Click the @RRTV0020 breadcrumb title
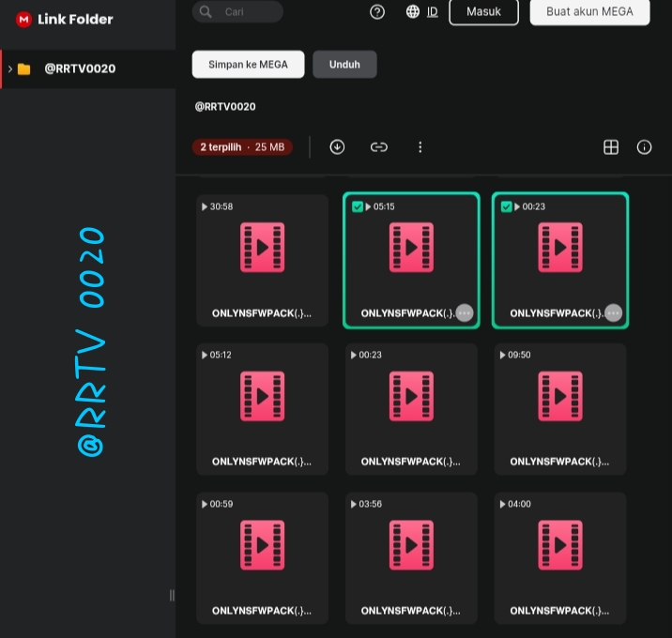Image resolution: width=672 pixels, height=638 pixels. [x=225, y=107]
